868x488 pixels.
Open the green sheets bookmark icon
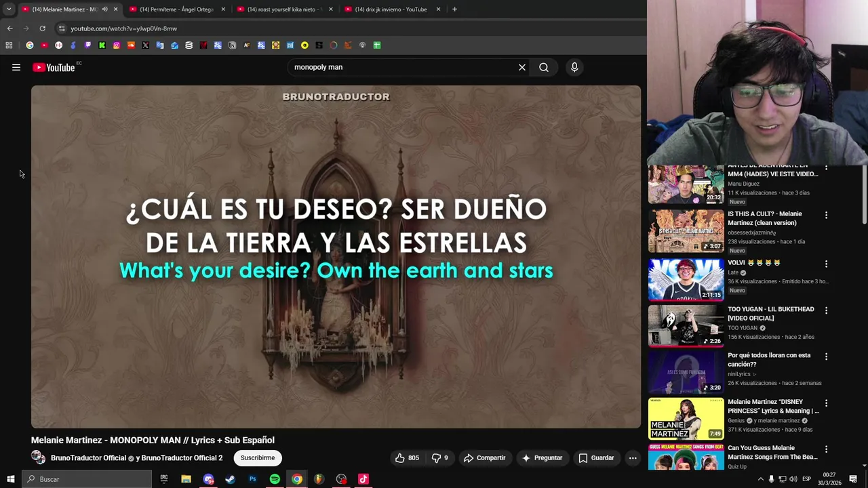pos(377,45)
